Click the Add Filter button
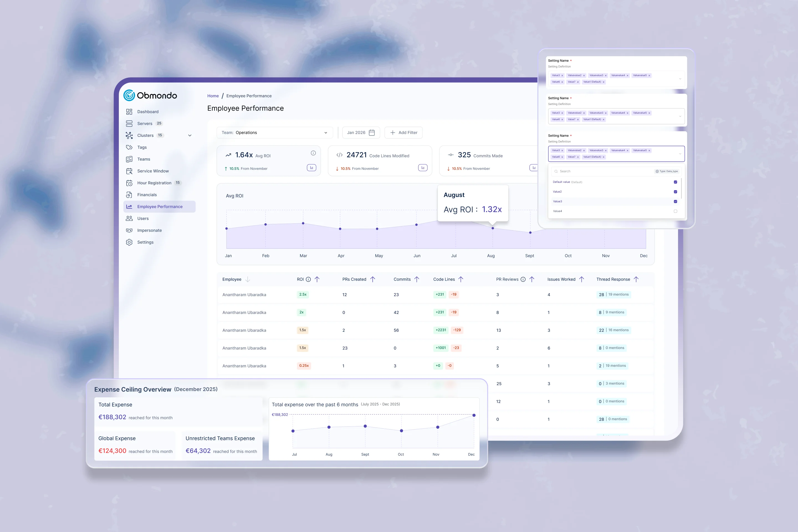This screenshot has height=532, width=798. (403, 133)
